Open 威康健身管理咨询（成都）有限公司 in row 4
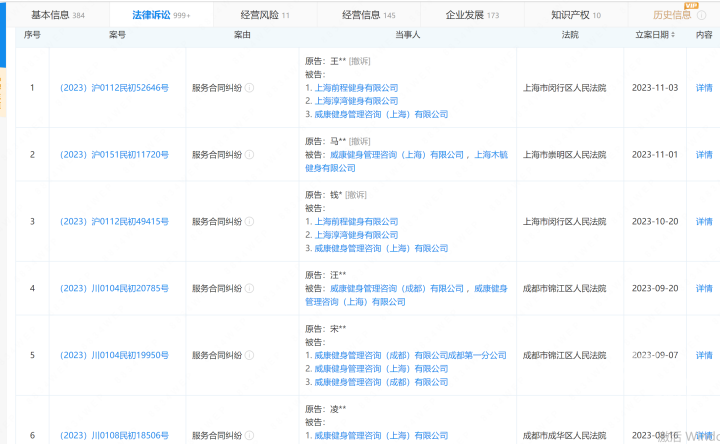The width and height of the screenshot is (720, 444). point(397,288)
